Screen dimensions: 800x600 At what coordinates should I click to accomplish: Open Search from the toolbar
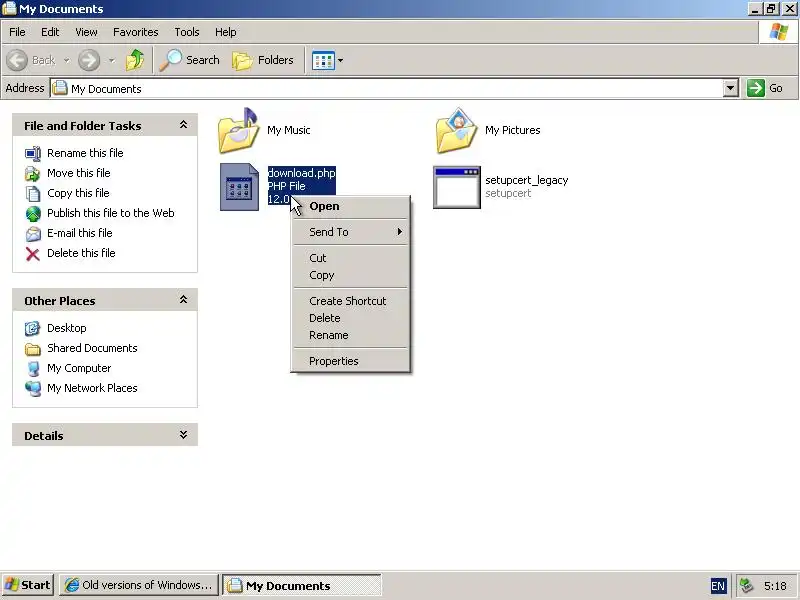coord(189,60)
